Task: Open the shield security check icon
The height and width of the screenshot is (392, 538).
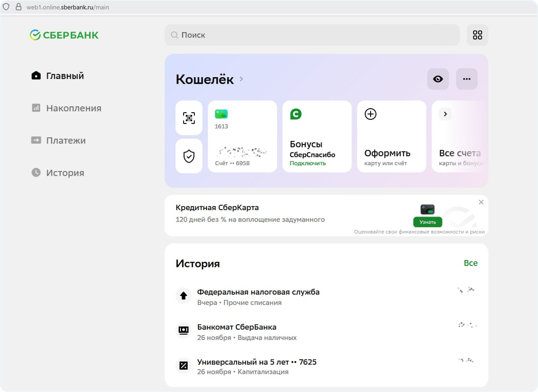Action: [189, 156]
